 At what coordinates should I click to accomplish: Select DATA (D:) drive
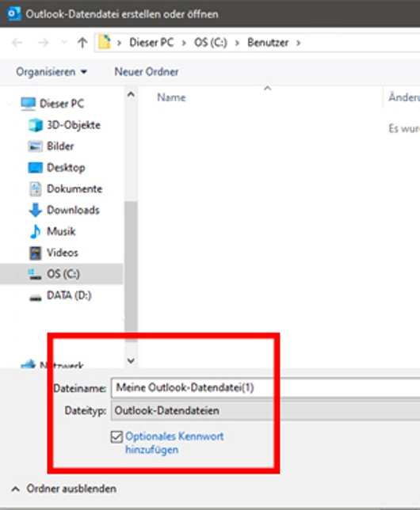[x=60, y=295]
